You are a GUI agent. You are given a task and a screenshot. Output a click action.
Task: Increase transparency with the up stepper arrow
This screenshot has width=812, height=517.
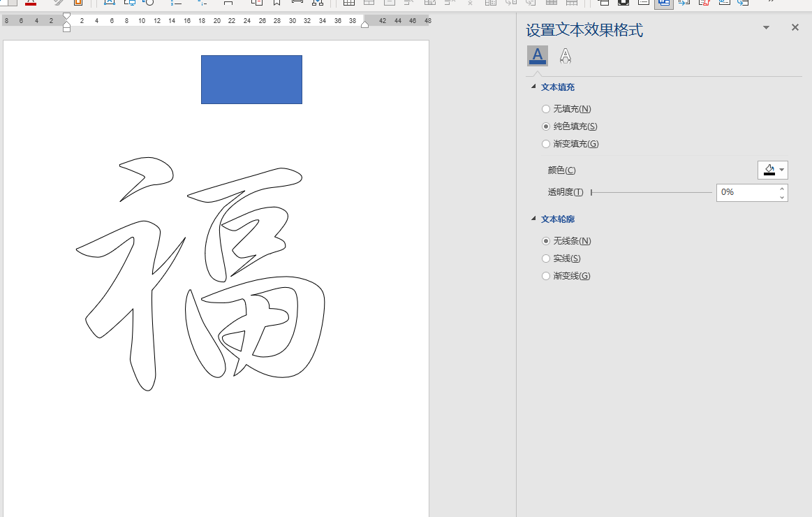782,189
